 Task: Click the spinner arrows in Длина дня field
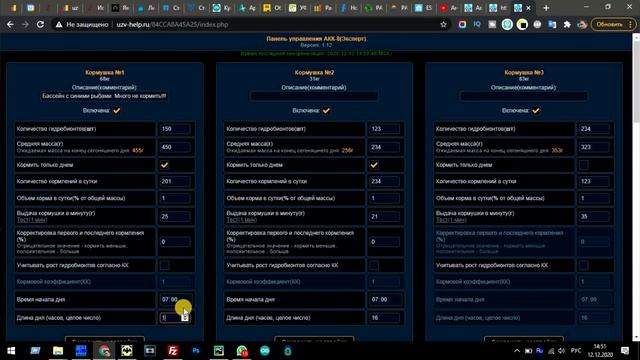point(185,318)
